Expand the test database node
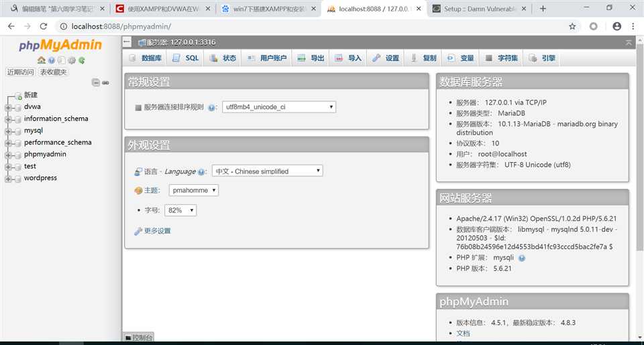644x345 pixels. tap(8, 167)
